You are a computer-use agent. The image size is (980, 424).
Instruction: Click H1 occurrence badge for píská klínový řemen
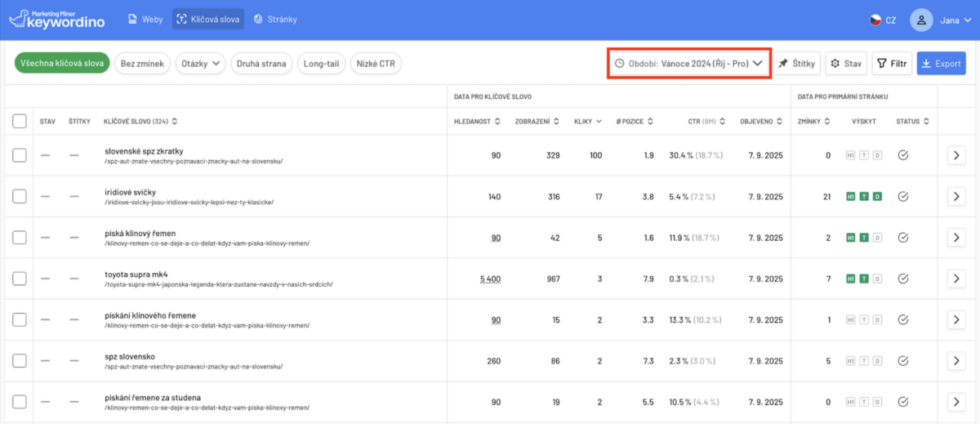tap(851, 237)
